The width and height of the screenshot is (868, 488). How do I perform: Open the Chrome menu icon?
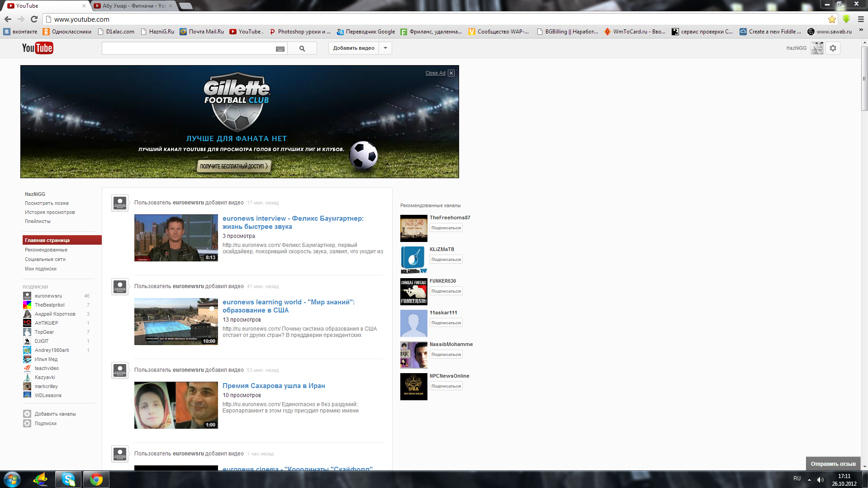coord(861,19)
